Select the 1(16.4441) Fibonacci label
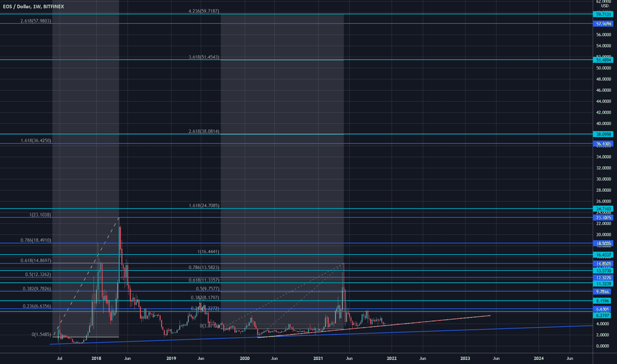This screenshot has height=364, width=617. click(x=209, y=252)
